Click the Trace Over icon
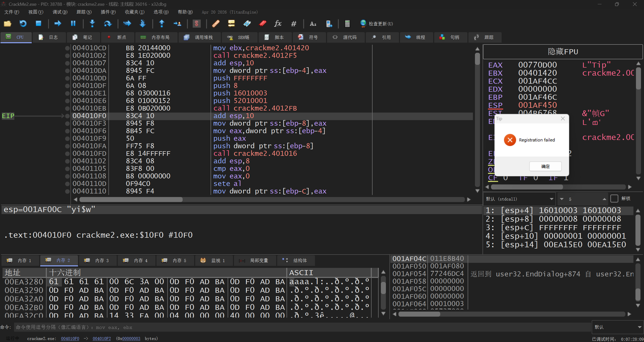644x342 pixels. [143, 24]
